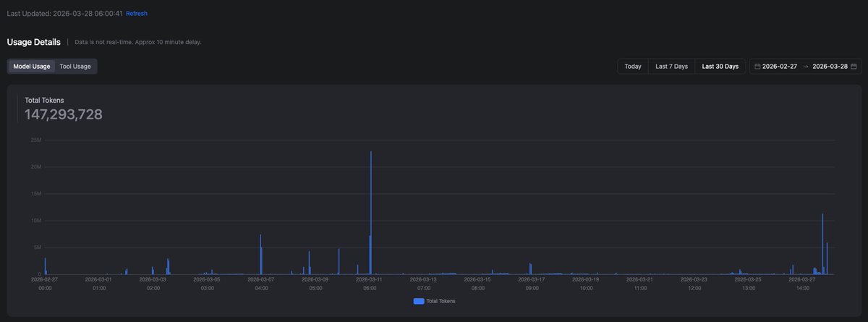
Task: Click the calendar icon before start date
Action: click(x=757, y=66)
